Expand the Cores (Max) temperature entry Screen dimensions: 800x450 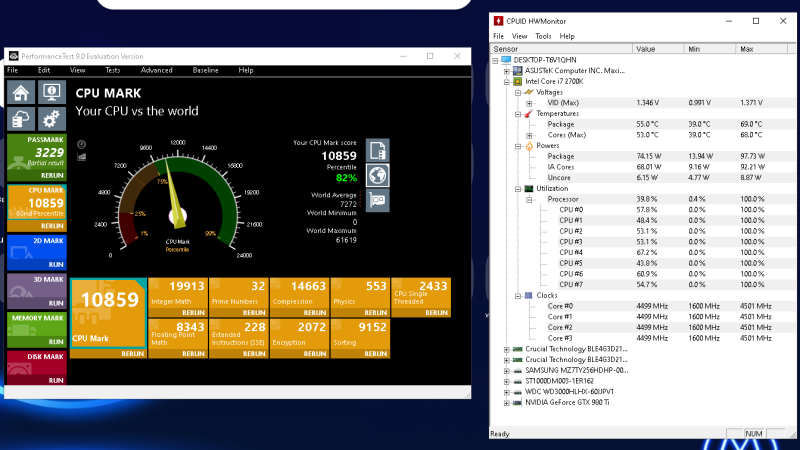click(x=529, y=135)
